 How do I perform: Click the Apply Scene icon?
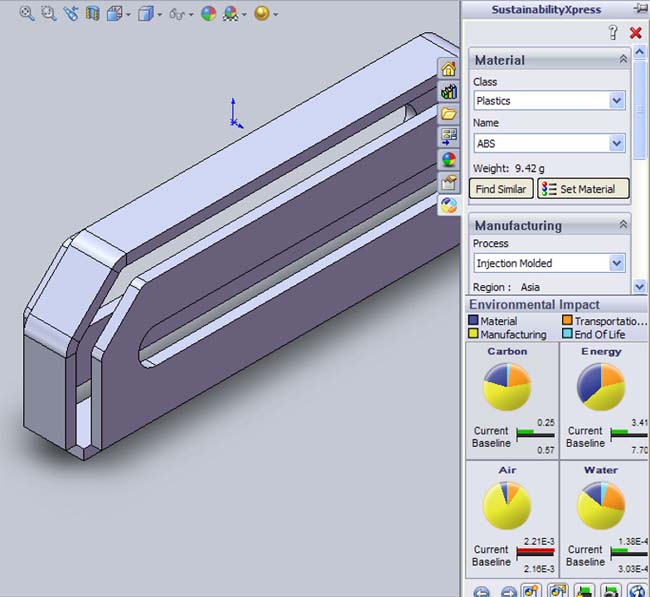pos(230,14)
